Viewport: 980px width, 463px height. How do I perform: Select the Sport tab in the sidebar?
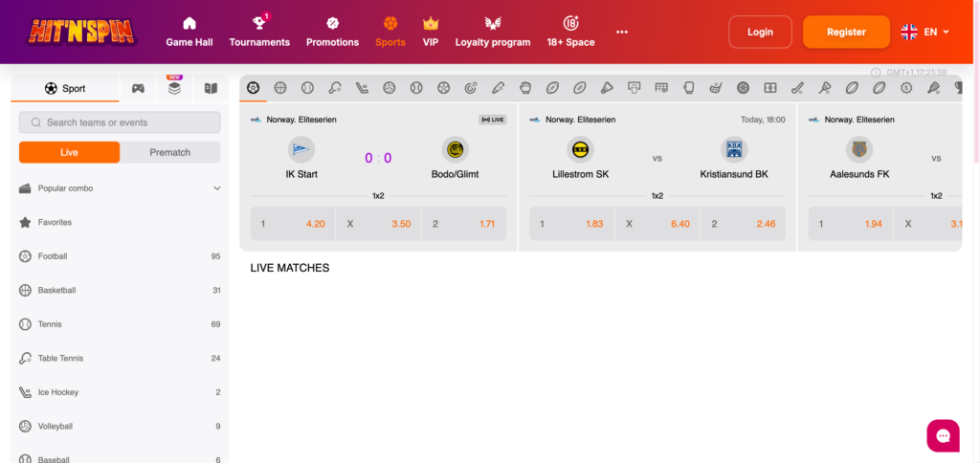(65, 89)
